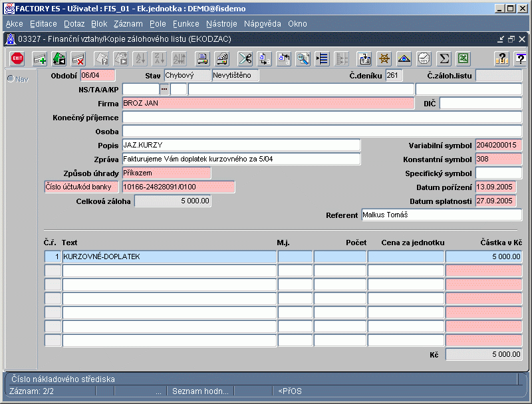This screenshot has width=532, height=404.
Task: Click the multi-column sort settings icon
Action: click(180, 58)
